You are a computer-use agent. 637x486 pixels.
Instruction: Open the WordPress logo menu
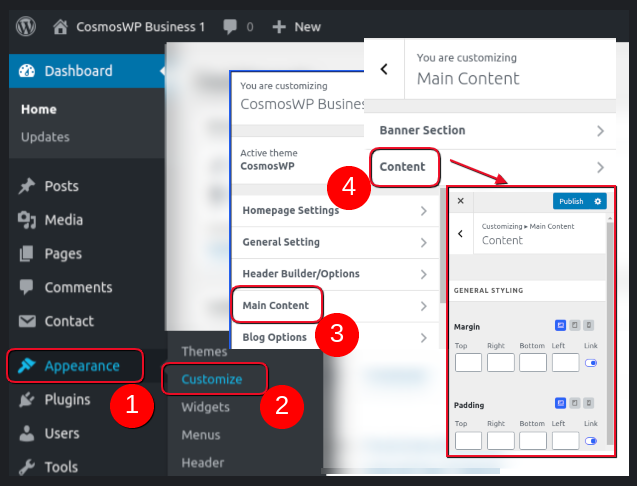(26, 26)
